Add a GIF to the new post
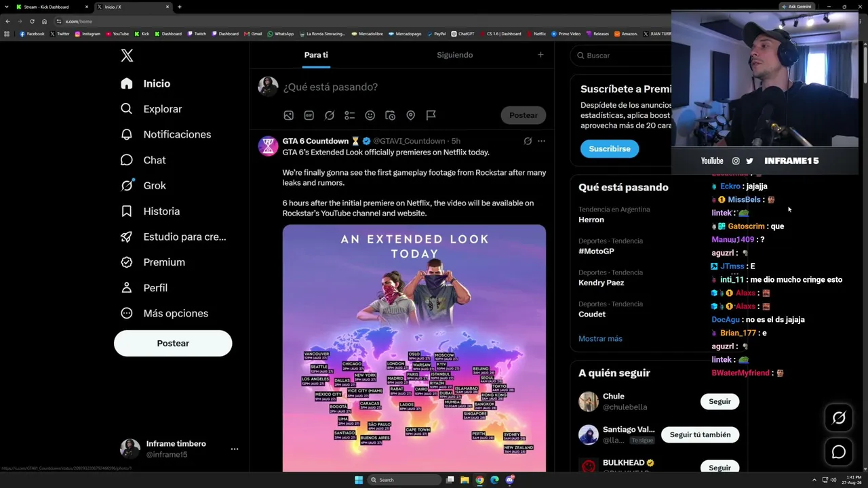The height and width of the screenshot is (488, 868). [x=309, y=115]
